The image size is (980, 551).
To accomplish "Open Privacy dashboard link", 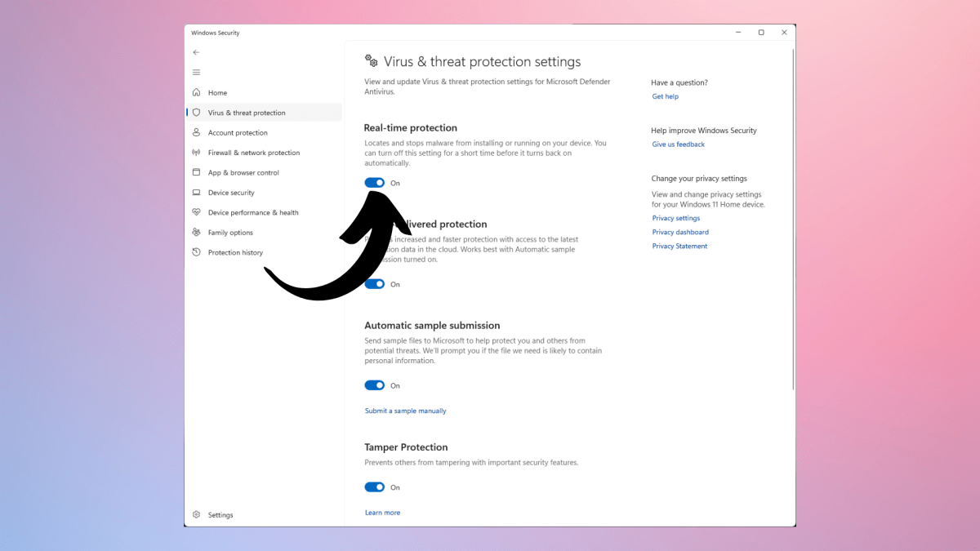I will 680,232.
